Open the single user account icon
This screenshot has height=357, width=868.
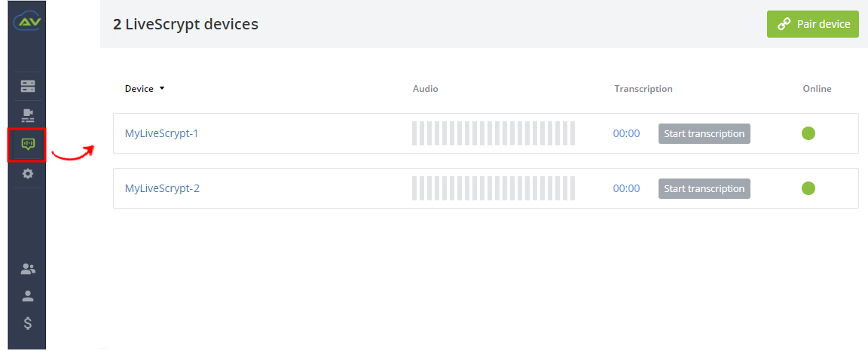[28, 296]
